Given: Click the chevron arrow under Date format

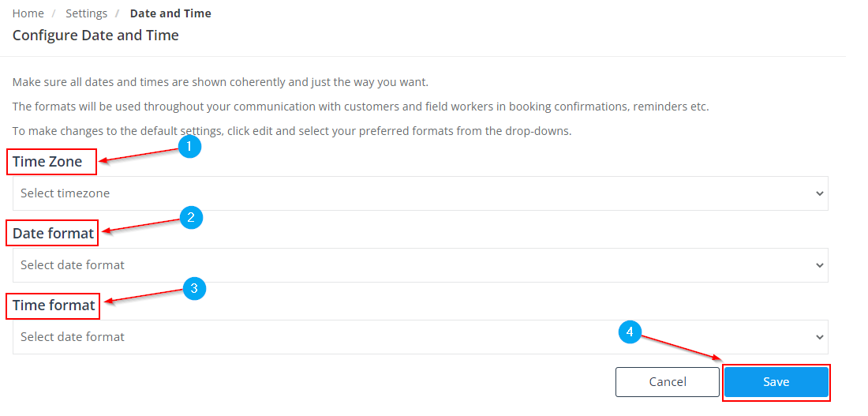Looking at the screenshot, I should click(x=819, y=265).
